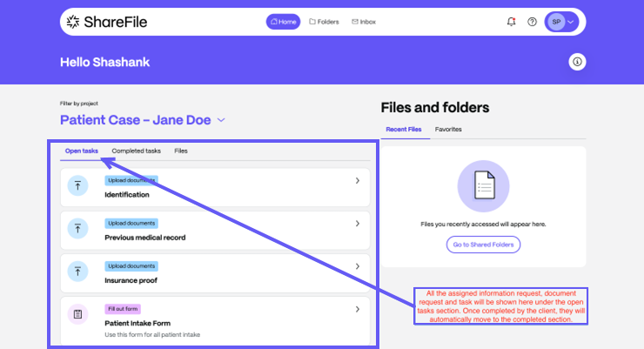
Task: Select the Favorites tab
Action: (448, 129)
